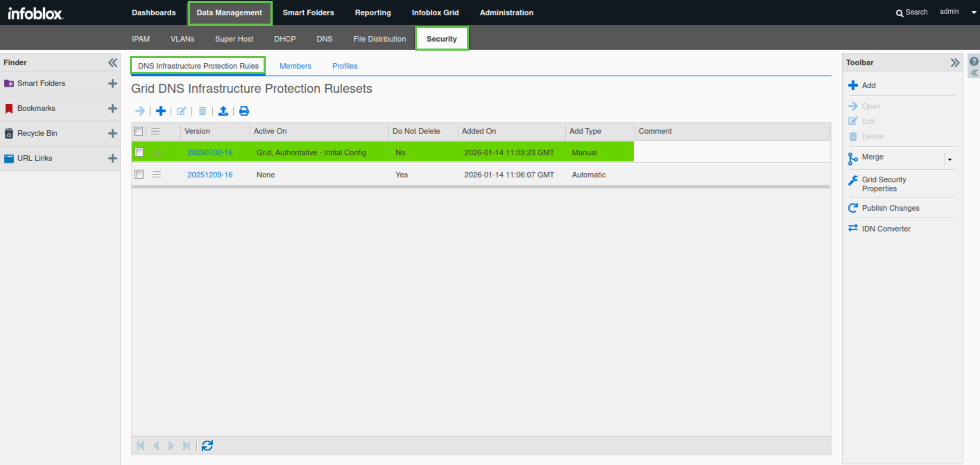
Task: Go to previous page of ruleset table
Action: point(156,445)
